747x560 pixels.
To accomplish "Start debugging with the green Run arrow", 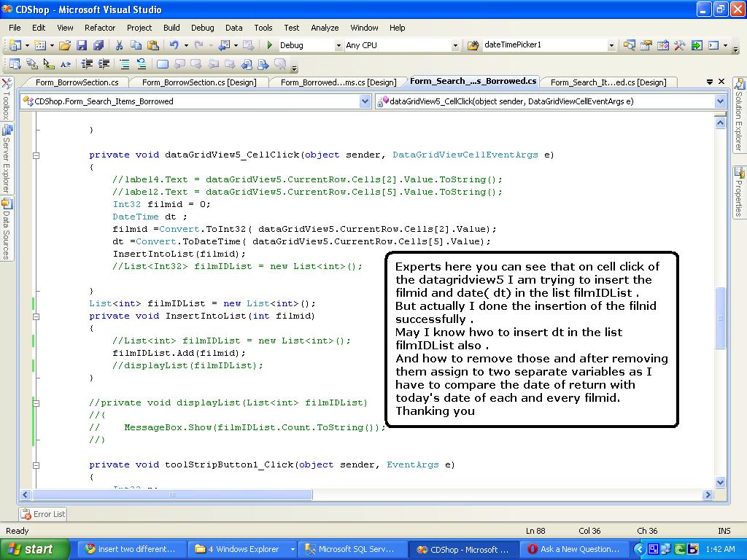I will [x=268, y=44].
